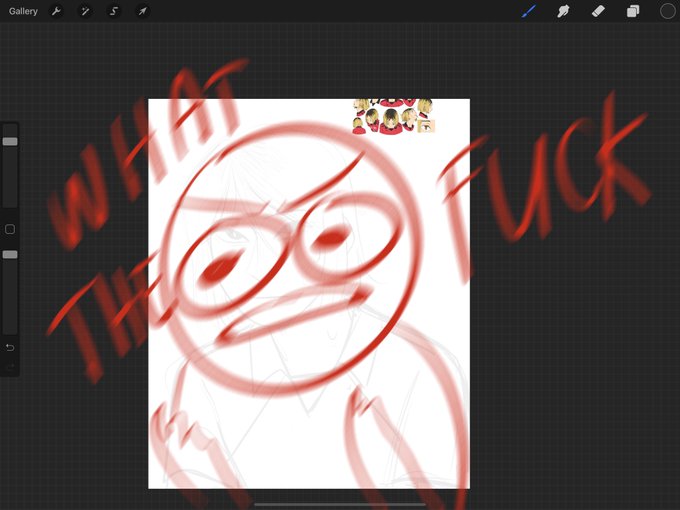The image size is (680, 510).
Task: Select the Eraser tool
Action: (x=598, y=11)
